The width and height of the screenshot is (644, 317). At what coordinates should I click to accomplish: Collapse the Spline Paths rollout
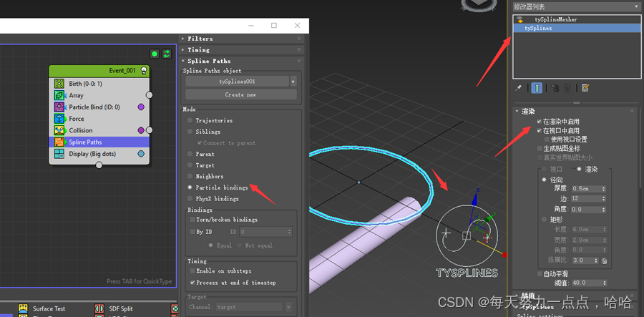184,61
